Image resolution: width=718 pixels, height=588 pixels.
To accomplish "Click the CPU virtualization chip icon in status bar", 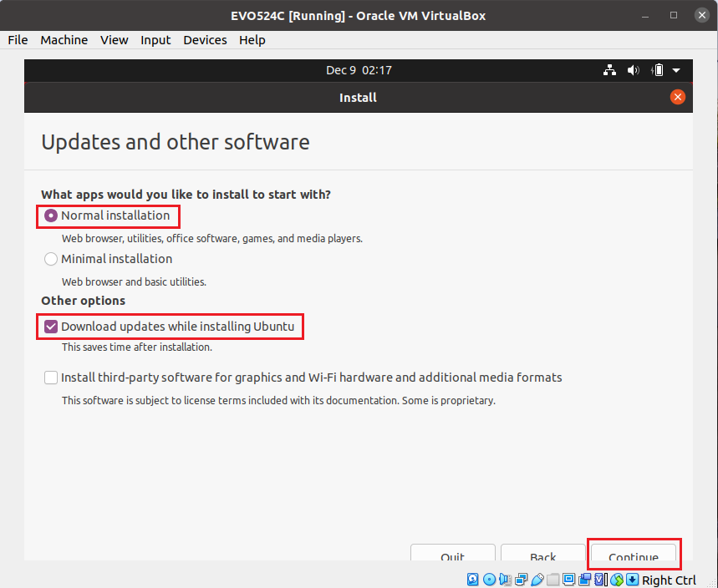I will (600, 580).
